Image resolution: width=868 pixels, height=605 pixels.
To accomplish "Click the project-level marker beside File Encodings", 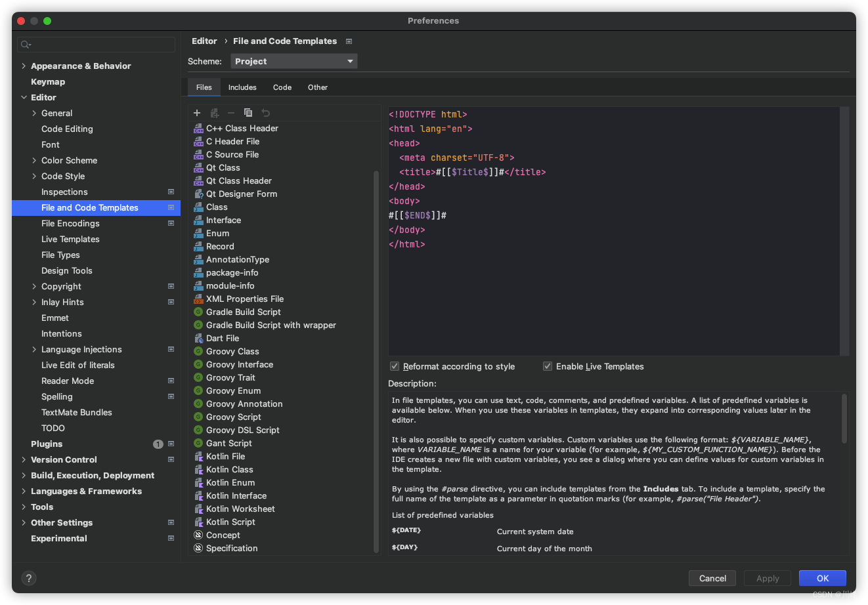I will point(171,224).
